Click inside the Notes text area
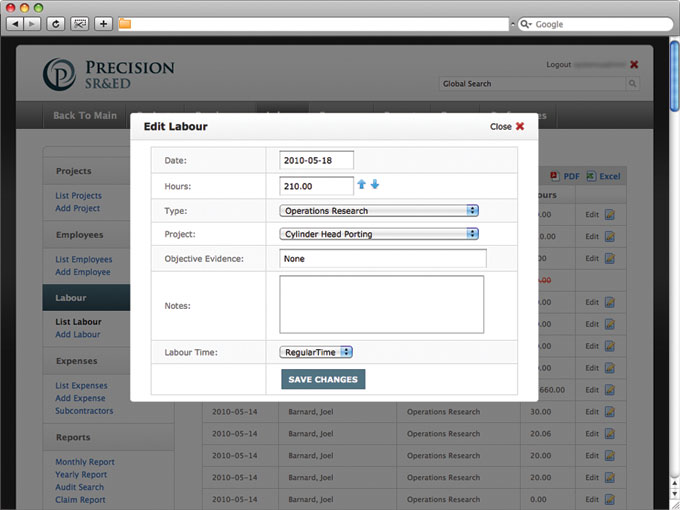Image resolution: width=680 pixels, height=510 pixels. 382,304
